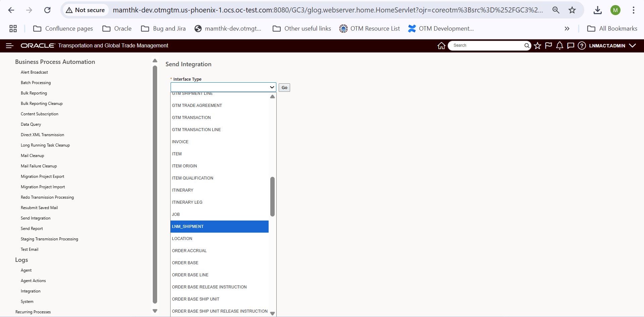The width and height of the screenshot is (644, 317).
Task: Open notifications via the bell icon
Action: point(559,45)
